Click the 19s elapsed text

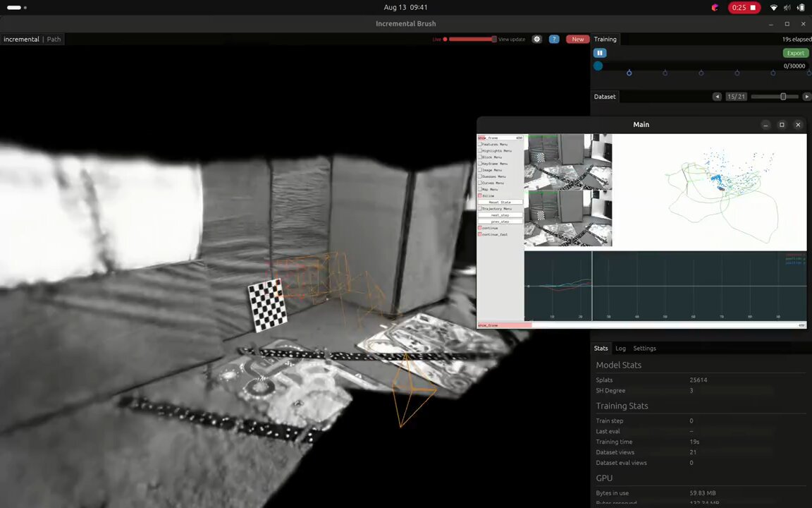797,40
